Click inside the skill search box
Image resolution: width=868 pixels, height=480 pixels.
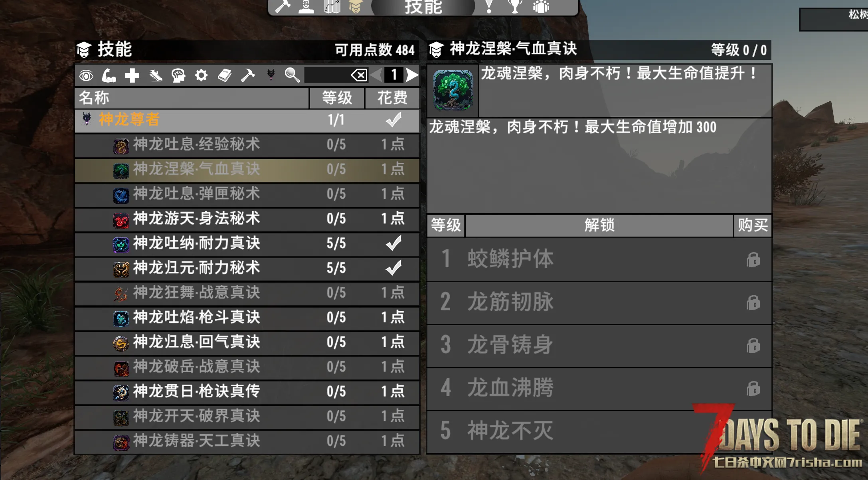[x=327, y=75]
